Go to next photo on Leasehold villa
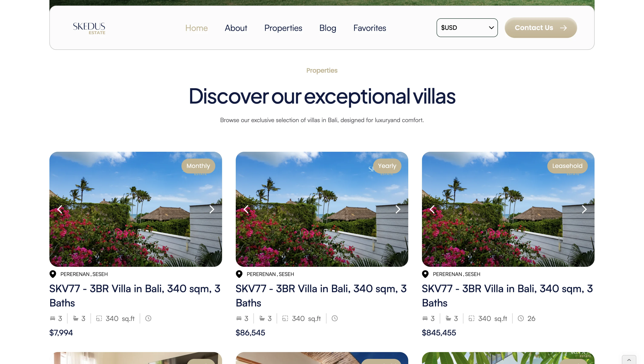Viewport: 644px width, 364px height. [x=584, y=209]
